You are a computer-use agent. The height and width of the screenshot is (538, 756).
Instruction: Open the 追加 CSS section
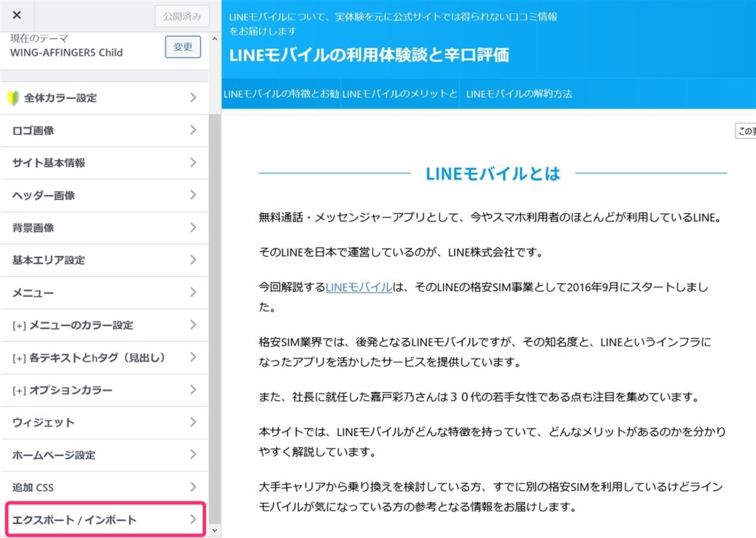[104, 487]
